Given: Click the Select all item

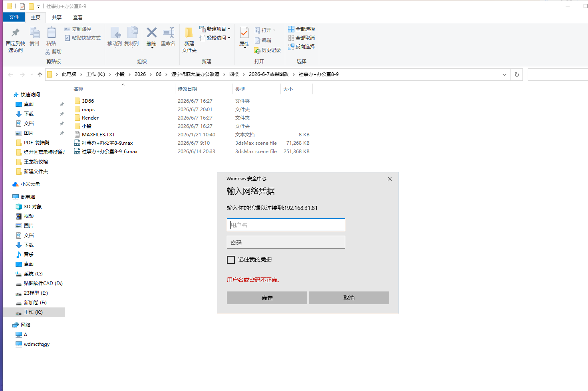Looking at the screenshot, I should [302, 29].
